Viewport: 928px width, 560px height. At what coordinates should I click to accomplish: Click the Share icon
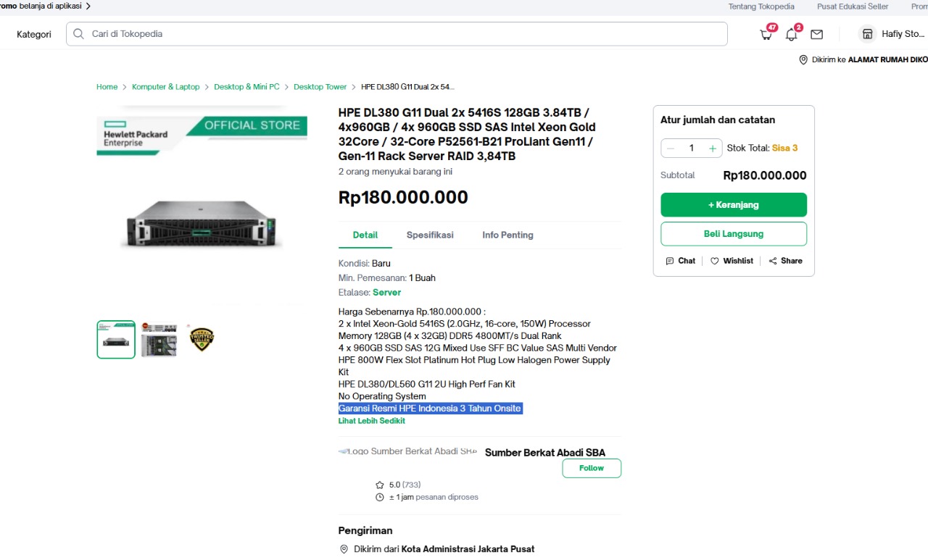tap(773, 261)
